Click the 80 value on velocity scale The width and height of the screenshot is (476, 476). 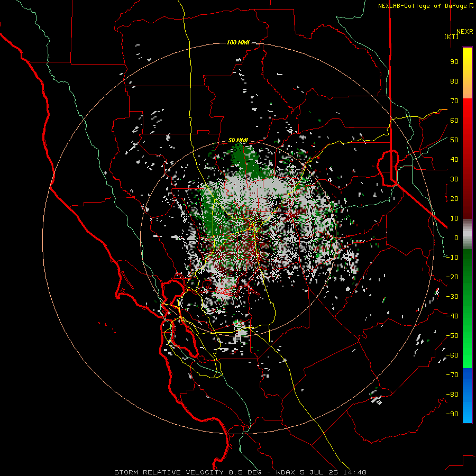pyautogui.click(x=454, y=81)
